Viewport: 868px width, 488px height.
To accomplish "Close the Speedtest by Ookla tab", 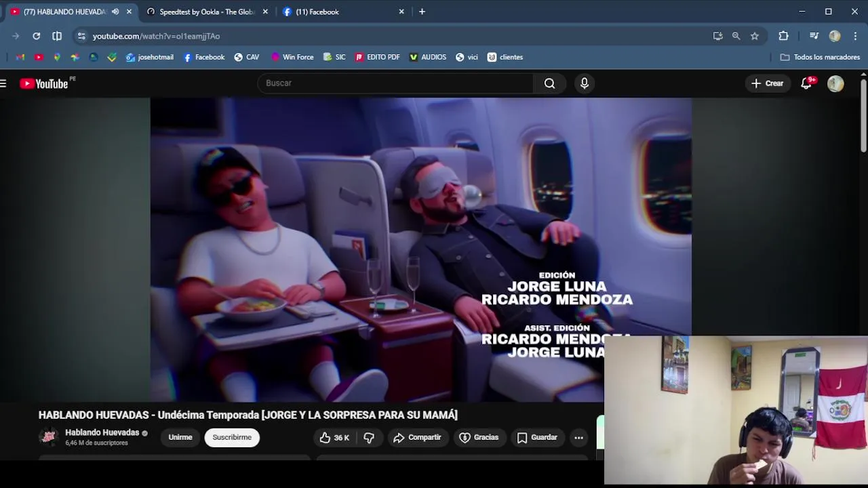I will point(265,12).
